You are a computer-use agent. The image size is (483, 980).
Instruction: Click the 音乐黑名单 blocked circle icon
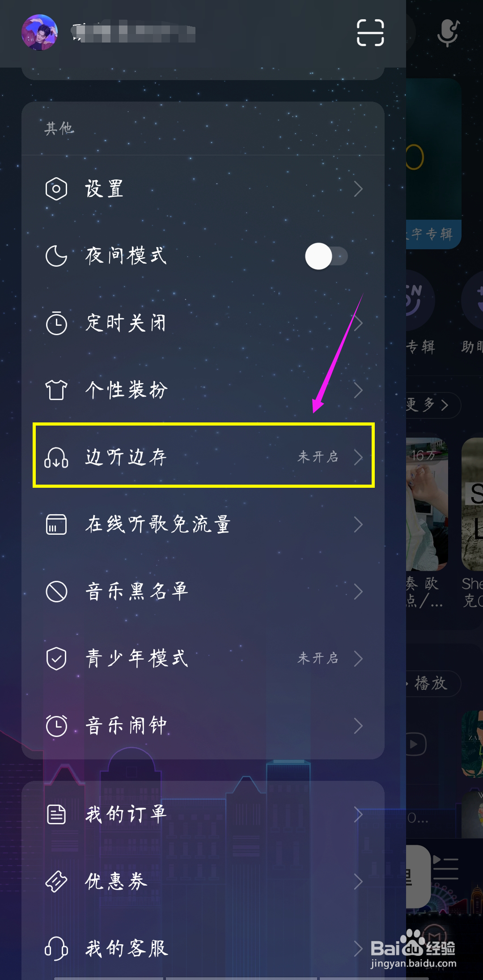click(56, 592)
